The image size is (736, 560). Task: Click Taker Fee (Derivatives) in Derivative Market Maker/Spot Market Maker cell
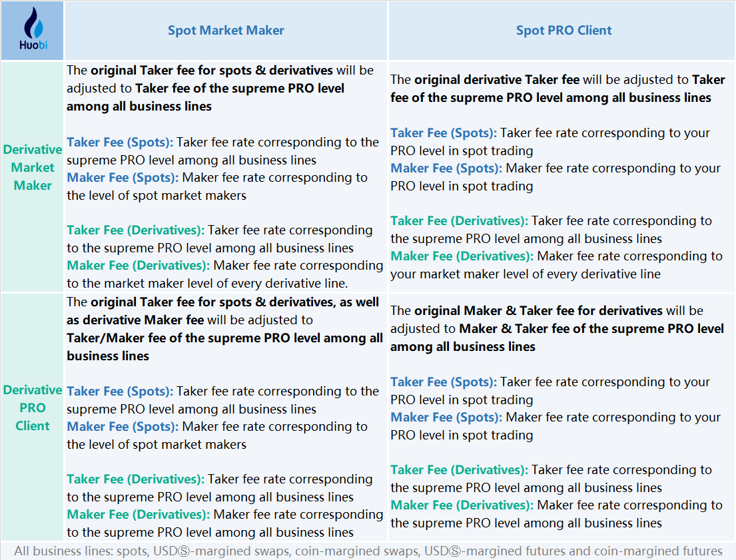(135, 230)
